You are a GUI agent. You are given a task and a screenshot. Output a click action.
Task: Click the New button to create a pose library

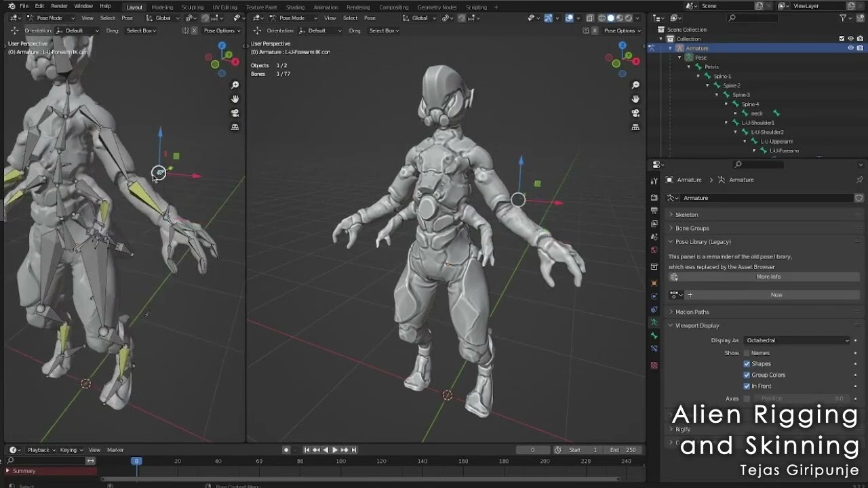[x=776, y=294]
